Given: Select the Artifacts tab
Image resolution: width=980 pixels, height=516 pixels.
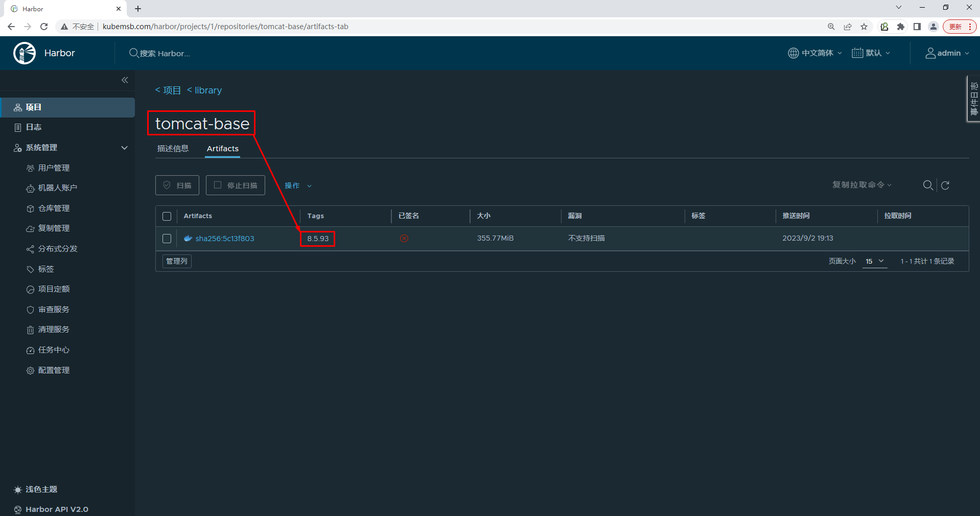Looking at the screenshot, I should click(222, 149).
